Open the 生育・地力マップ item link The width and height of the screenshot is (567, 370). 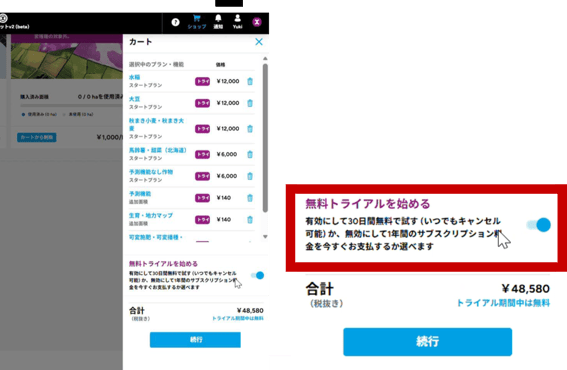click(151, 216)
